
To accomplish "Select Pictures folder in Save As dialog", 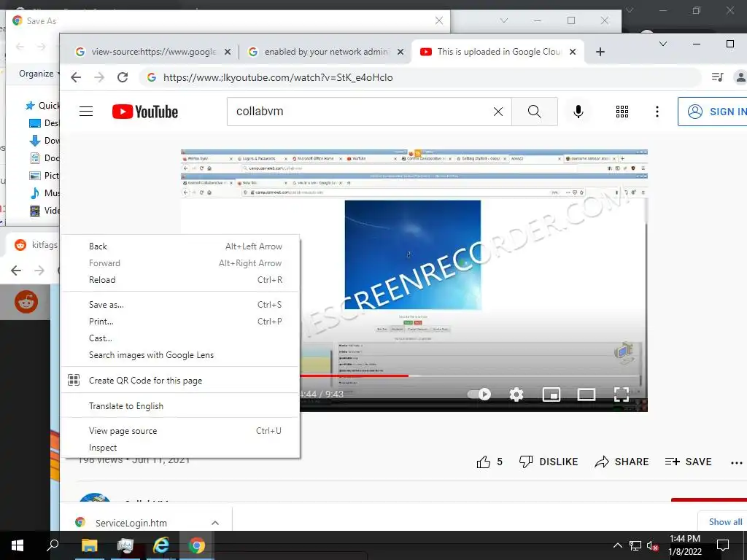I will tap(44, 175).
